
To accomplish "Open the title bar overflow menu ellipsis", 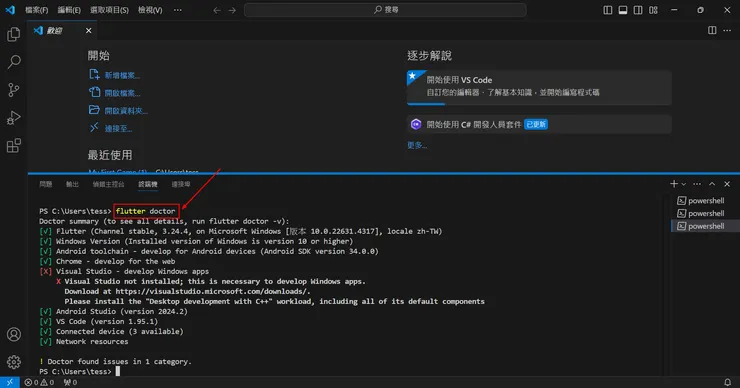I will (x=177, y=10).
